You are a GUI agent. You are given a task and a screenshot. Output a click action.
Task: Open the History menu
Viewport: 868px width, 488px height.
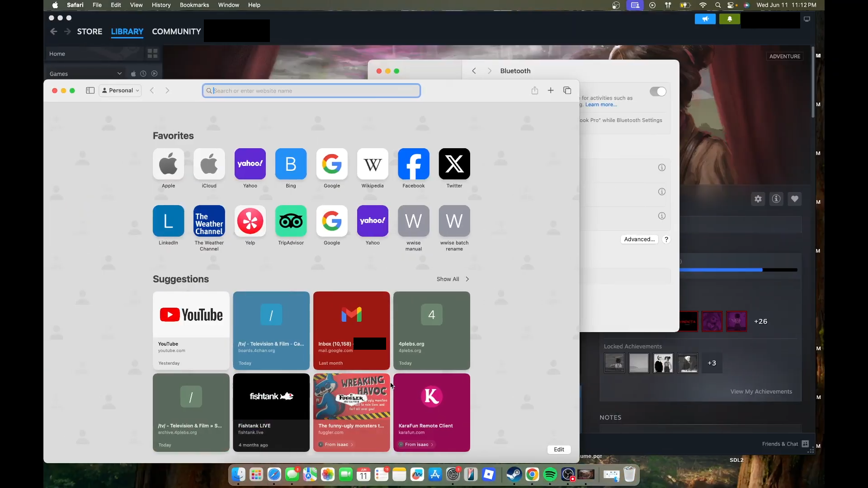[161, 5]
